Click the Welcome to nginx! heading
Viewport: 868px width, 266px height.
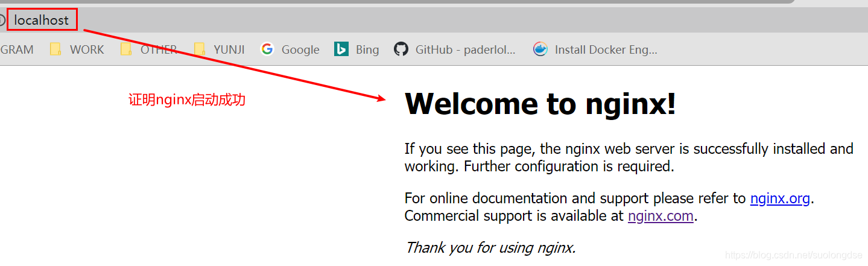[x=540, y=104]
